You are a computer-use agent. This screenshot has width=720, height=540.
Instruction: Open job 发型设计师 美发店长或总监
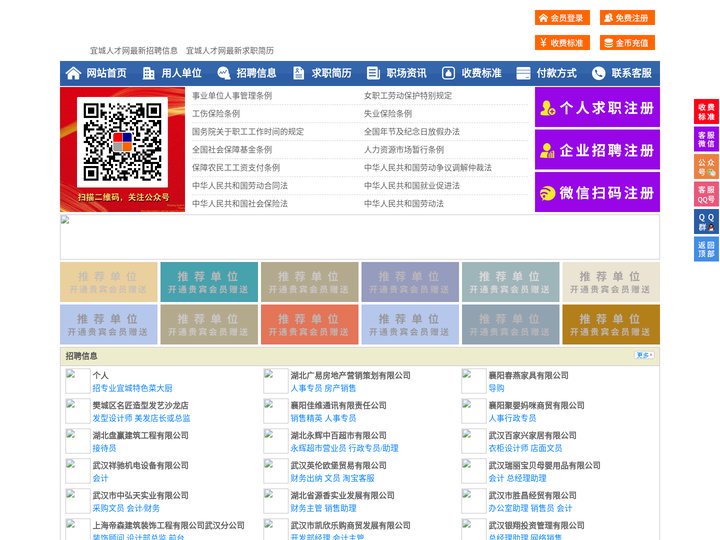pos(141,418)
